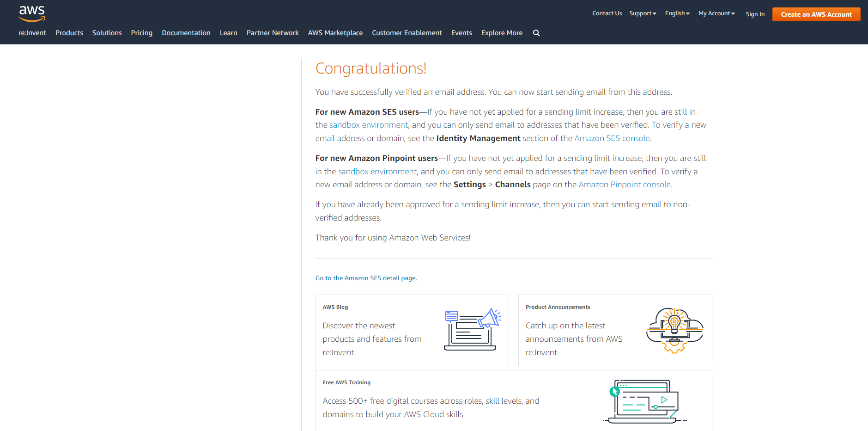The image size is (868, 431).
Task: Open AWS Marketplace from the nav
Action: 335,33
